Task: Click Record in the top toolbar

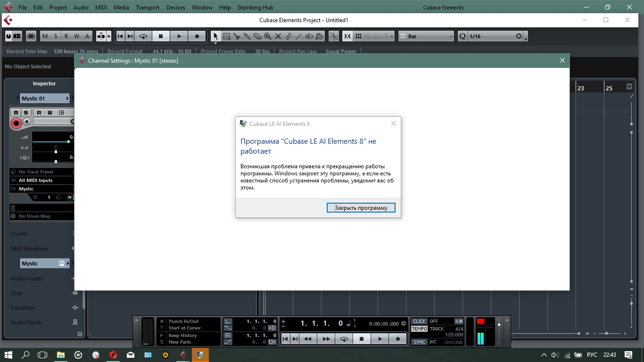Action: tap(197, 36)
